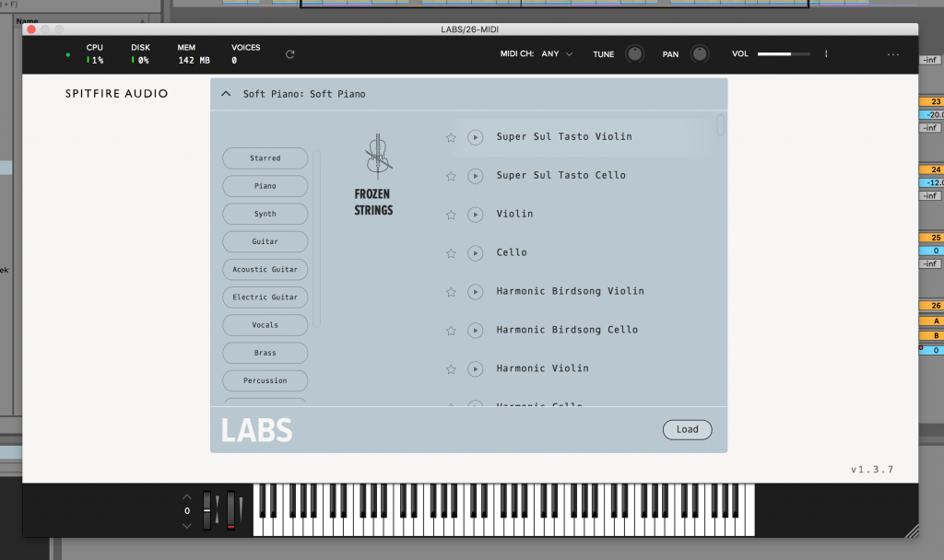Screen dimensions: 944x560
Task: Star the Super Sul Tasto Violin preset
Action: [451, 138]
